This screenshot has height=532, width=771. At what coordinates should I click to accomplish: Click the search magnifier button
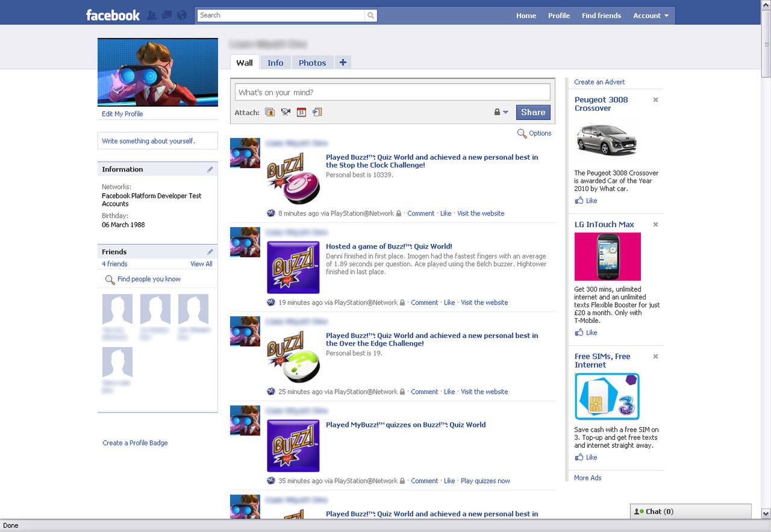coord(371,16)
